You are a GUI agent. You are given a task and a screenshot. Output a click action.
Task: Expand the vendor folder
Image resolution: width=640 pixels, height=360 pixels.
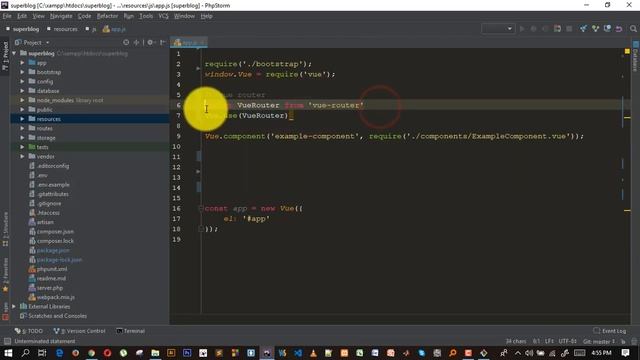pyautogui.click(x=22, y=156)
